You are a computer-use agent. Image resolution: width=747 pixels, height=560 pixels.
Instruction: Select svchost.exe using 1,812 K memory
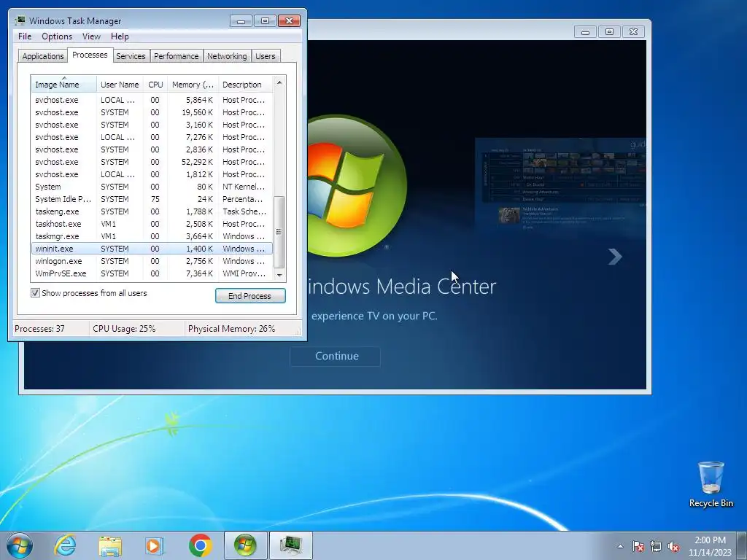point(152,174)
